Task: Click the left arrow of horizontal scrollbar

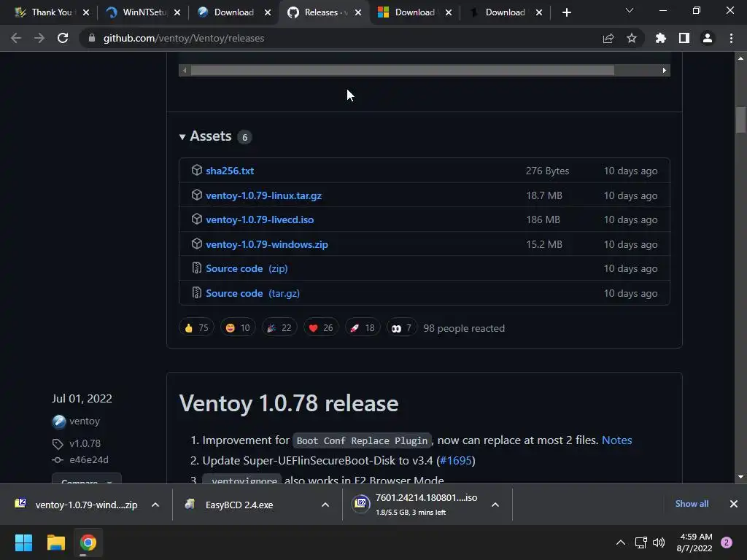Action: (x=185, y=71)
